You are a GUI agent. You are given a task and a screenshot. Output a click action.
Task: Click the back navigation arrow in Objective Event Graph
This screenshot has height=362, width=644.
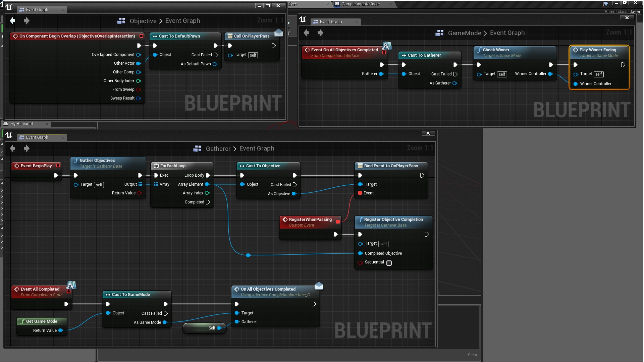click(x=12, y=21)
